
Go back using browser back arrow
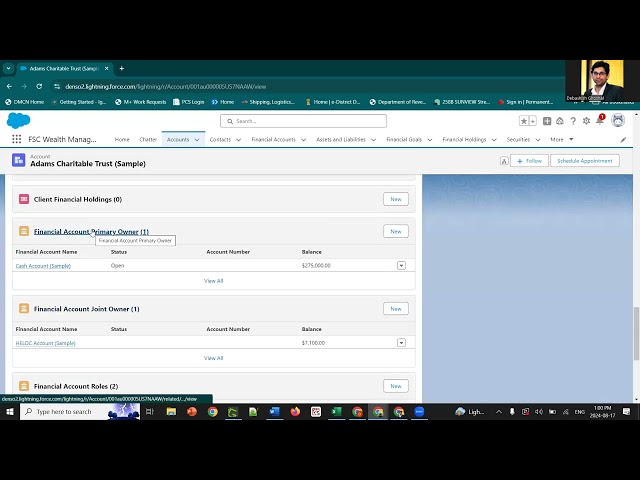[9, 87]
